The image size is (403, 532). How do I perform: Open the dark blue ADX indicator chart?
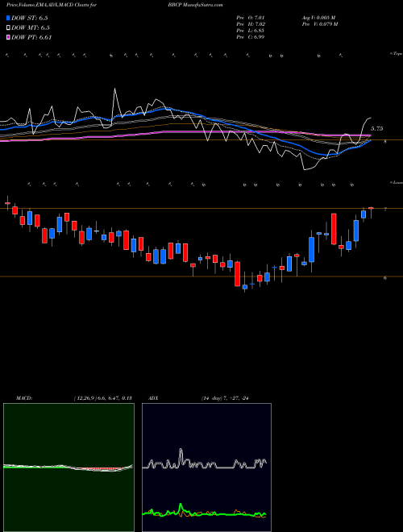tap(206, 468)
